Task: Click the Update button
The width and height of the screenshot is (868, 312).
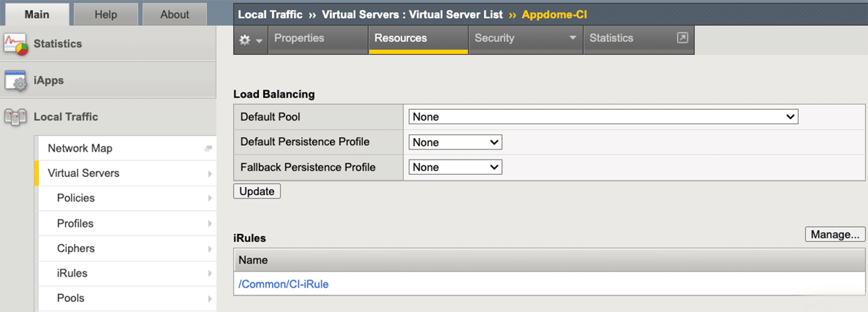Action: [x=257, y=191]
